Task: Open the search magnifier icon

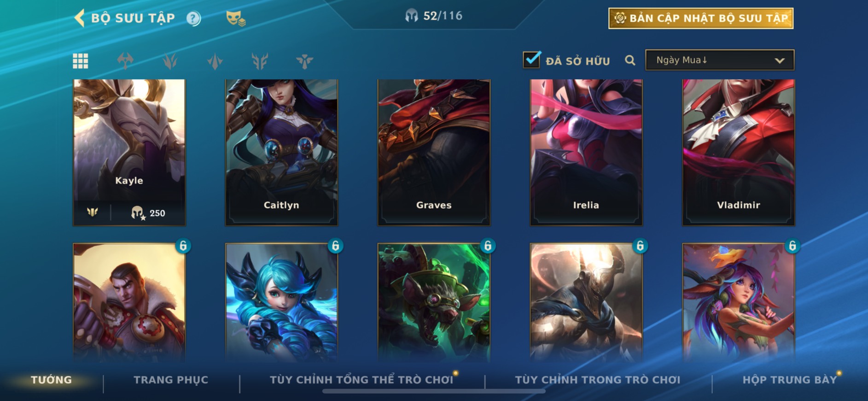Action: (x=630, y=60)
